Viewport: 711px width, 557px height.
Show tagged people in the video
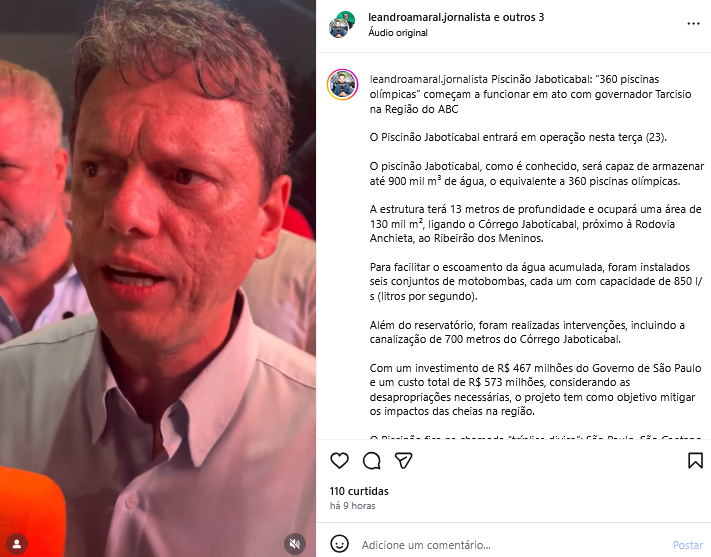click(17, 543)
